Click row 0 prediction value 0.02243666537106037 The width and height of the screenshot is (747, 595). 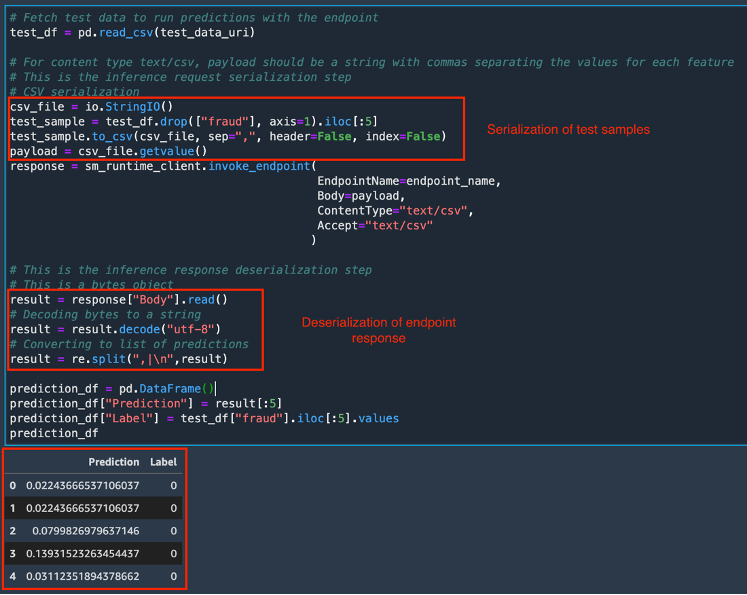tap(82, 485)
